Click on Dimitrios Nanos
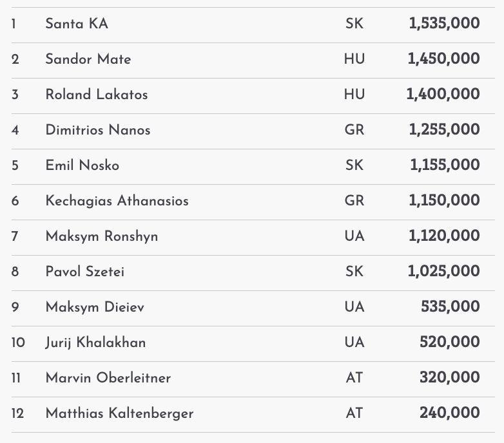This screenshot has width=504, height=443. point(97,130)
